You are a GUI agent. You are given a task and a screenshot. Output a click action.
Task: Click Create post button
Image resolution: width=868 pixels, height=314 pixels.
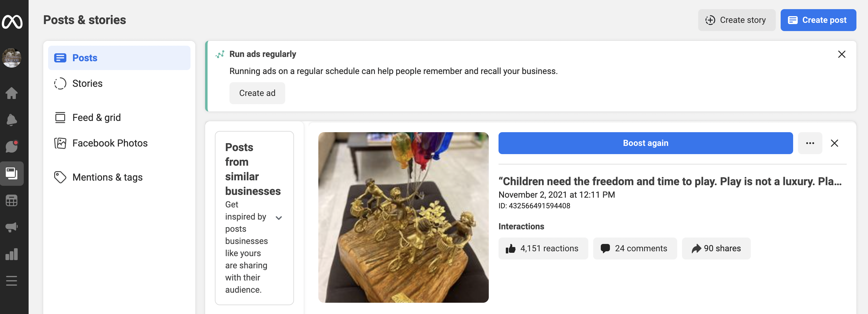click(818, 20)
